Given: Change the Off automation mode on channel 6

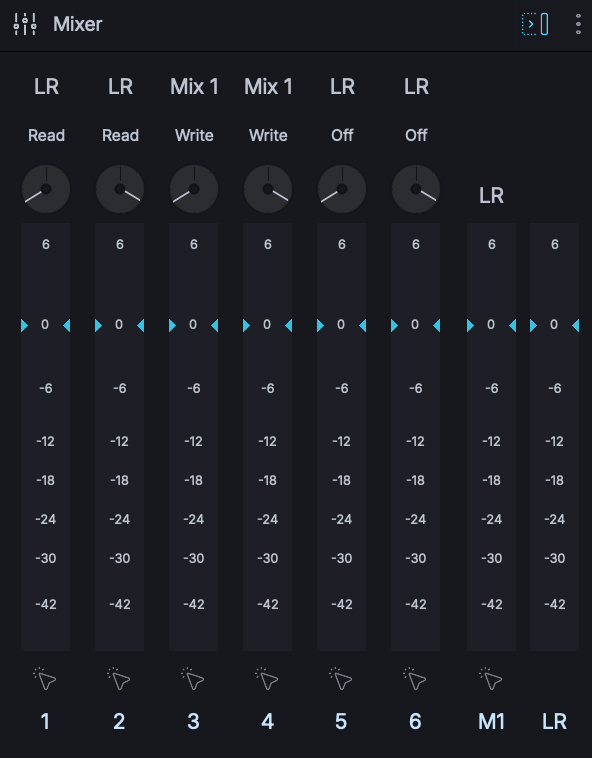Looking at the screenshot, I should [x=416, y=135].
